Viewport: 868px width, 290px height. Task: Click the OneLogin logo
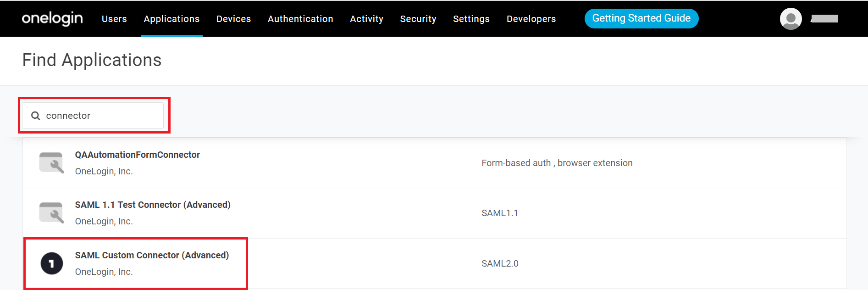52,18
